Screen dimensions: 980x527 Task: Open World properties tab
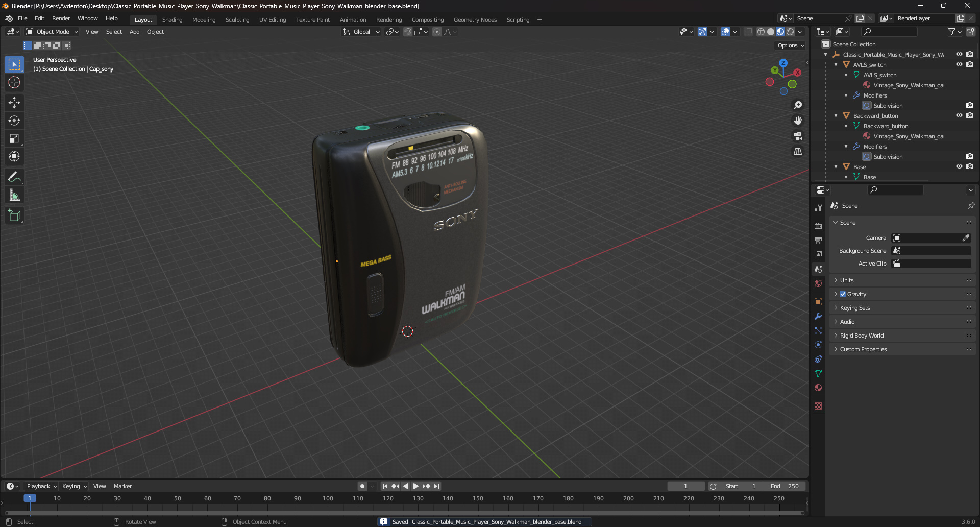point(818,283)
